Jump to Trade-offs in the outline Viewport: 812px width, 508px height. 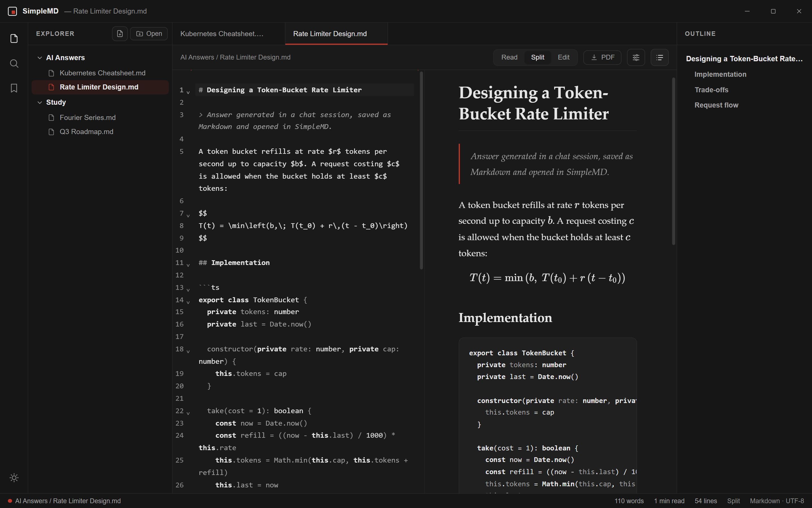pyautogui.click(x=711, y=90)
